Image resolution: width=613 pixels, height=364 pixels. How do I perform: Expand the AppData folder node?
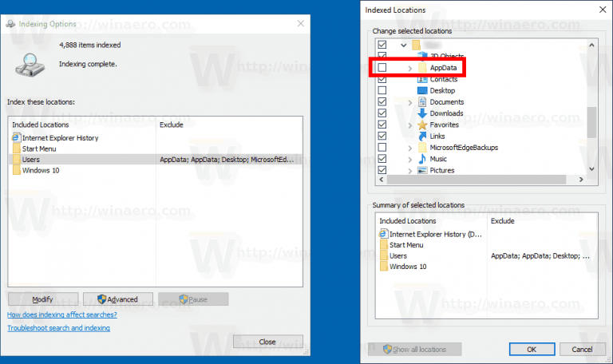click(x=409, y=68)
